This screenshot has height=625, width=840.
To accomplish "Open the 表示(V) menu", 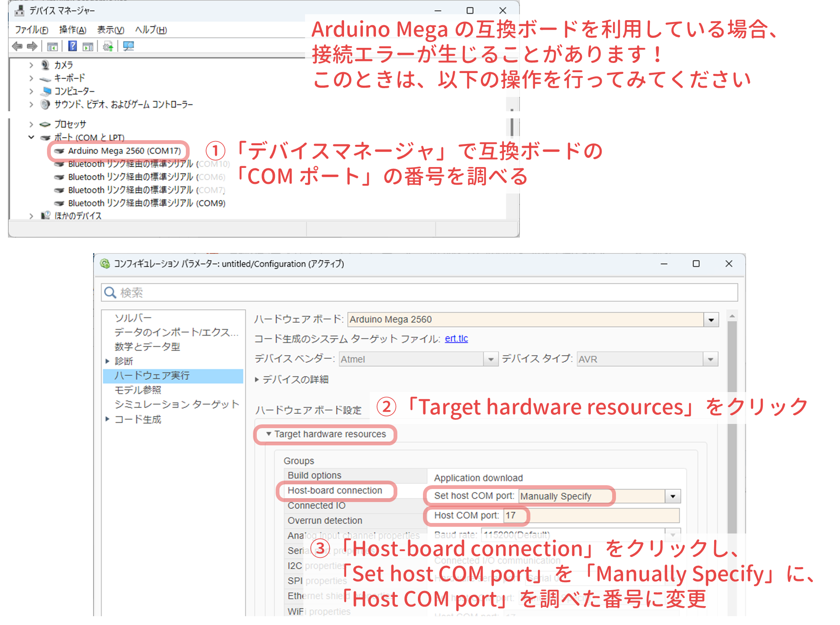I will 110,30.
